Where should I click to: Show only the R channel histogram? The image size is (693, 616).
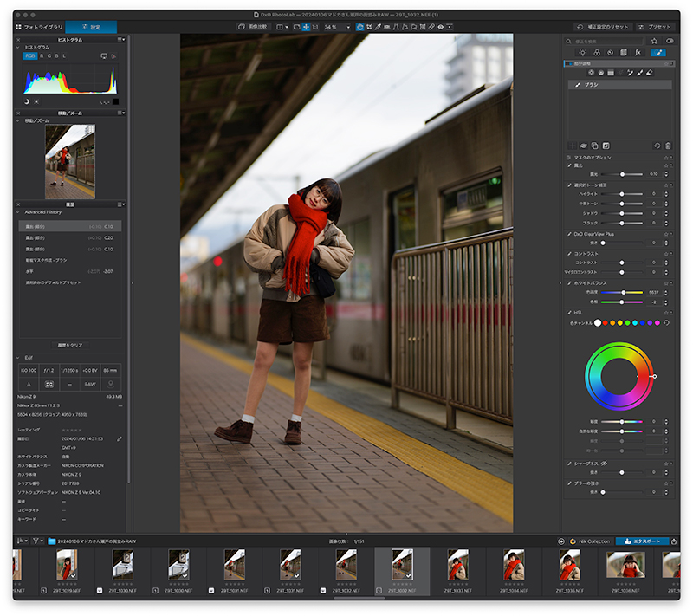click(42, 56)
